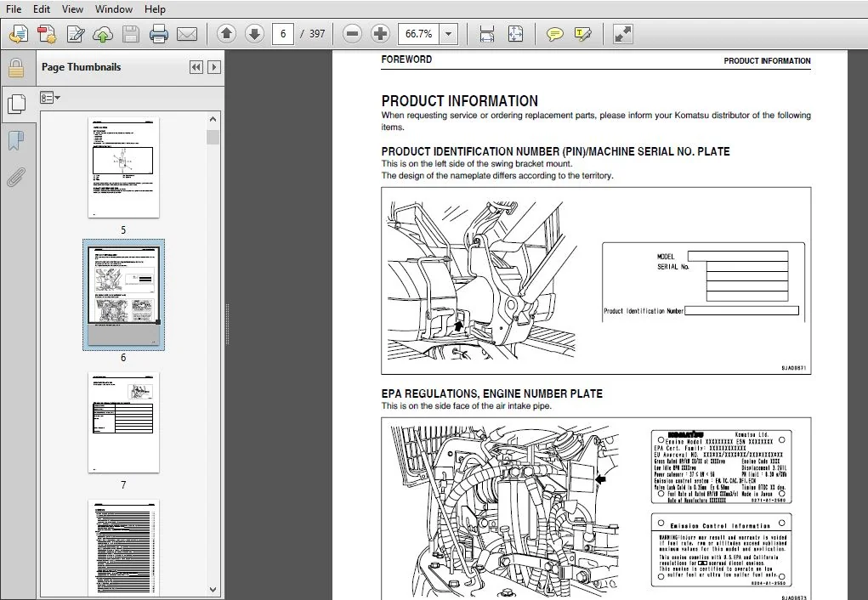Click the Save floppy disk icon

pyautogui.click(x=131, y=34)
